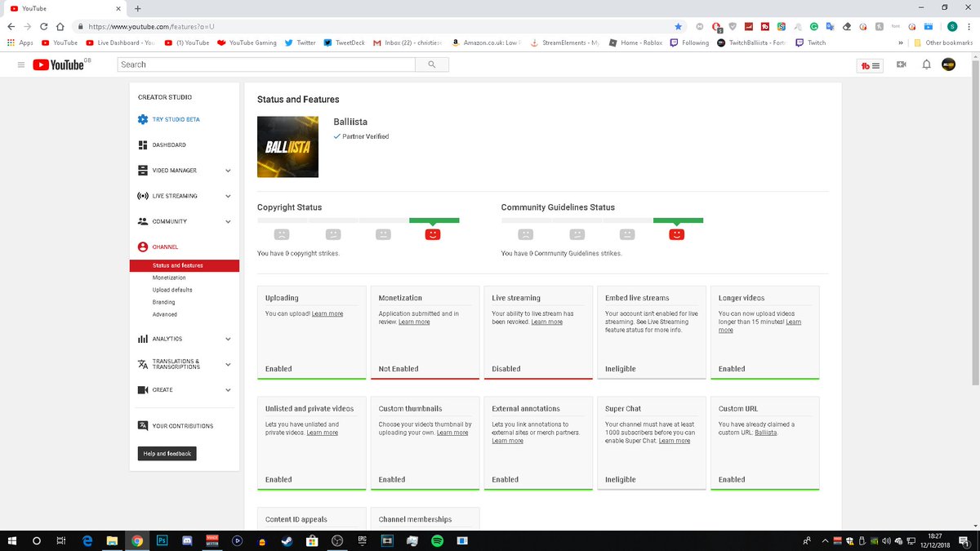980x551 pixels.
Task: Open Windows Action Center notifications
Action: [966, 540]
